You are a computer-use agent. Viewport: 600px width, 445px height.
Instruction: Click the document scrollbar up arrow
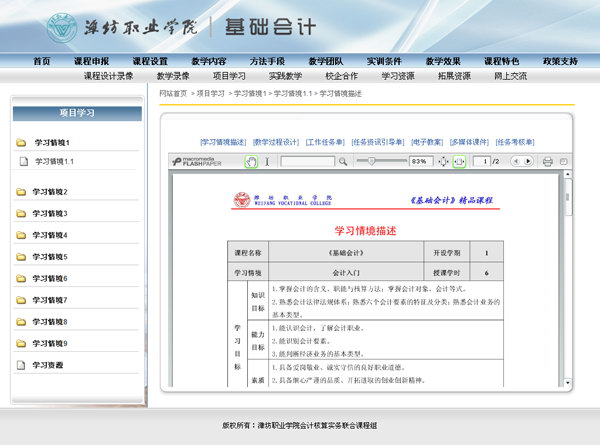[x=568, y=174]
